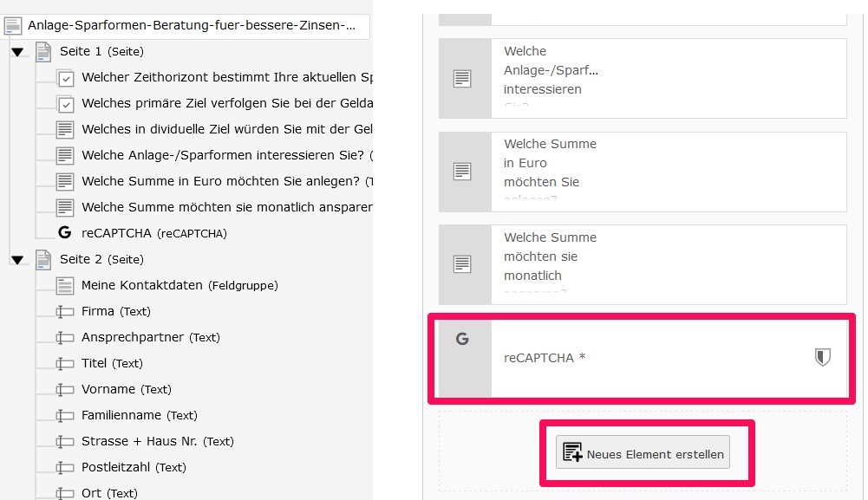Click the Google G icon in tree
Image resolution: width=868 pixels, height=500 pixels.
65,232
